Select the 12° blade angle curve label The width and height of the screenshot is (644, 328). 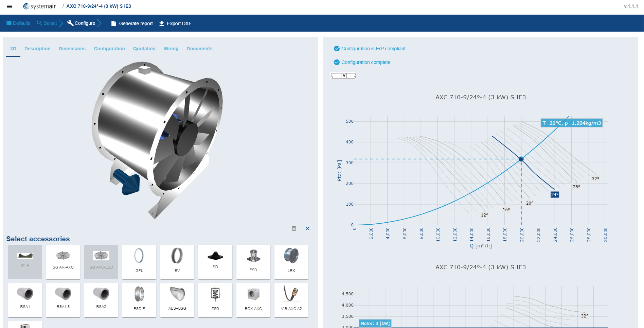click(x=484, y=215)
